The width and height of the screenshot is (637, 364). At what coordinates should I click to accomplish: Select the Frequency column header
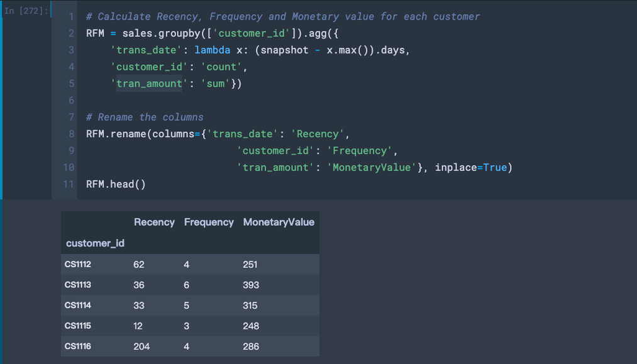click(x=209, y=222)
